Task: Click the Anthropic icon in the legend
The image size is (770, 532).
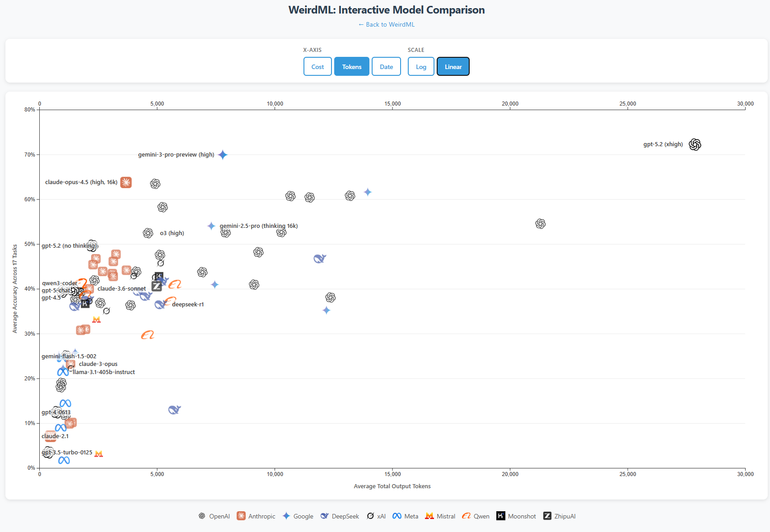Action: (x=241, y=516)
